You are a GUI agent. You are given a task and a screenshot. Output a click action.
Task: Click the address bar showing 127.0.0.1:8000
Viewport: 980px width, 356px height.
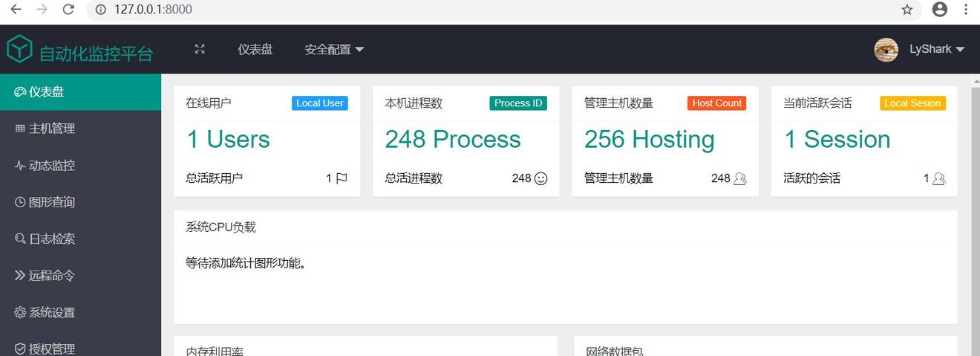click(x=445, y=10)
